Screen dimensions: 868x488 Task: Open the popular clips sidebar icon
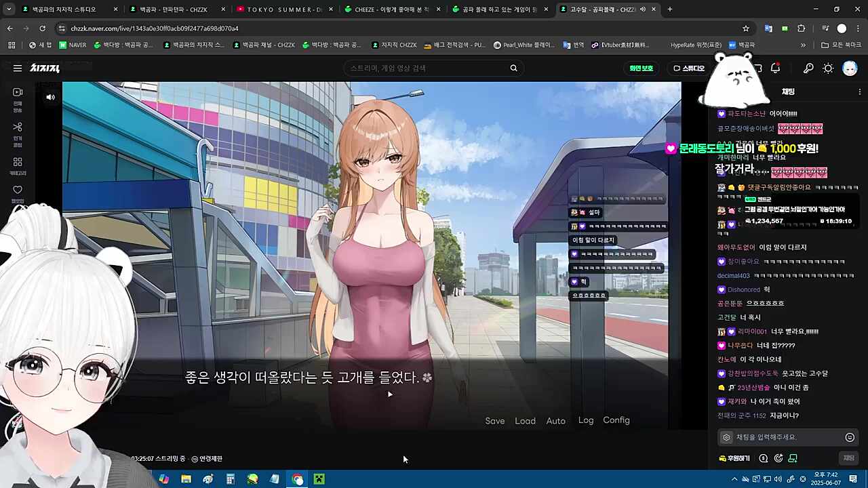pyautogui.click(x=18, y=134)
